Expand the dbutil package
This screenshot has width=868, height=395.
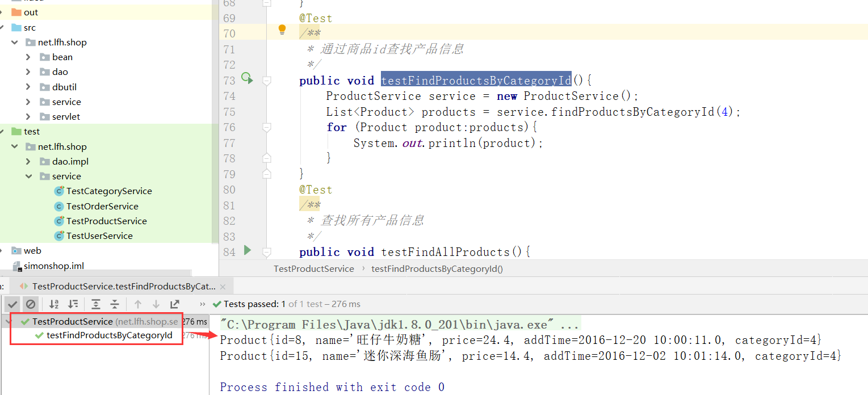point(28,87)
